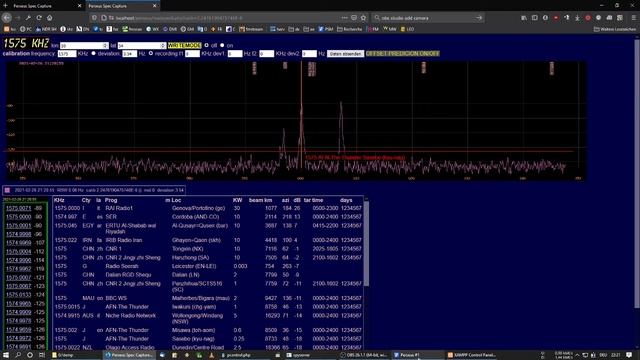This screenshot has height=360, width=640.
Task: Click the RAI Radio1 station row
Action: (x=208, y=208)
